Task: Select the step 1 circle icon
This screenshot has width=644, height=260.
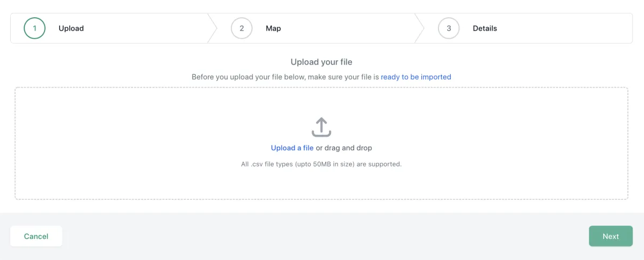Action: click(35, 28)
